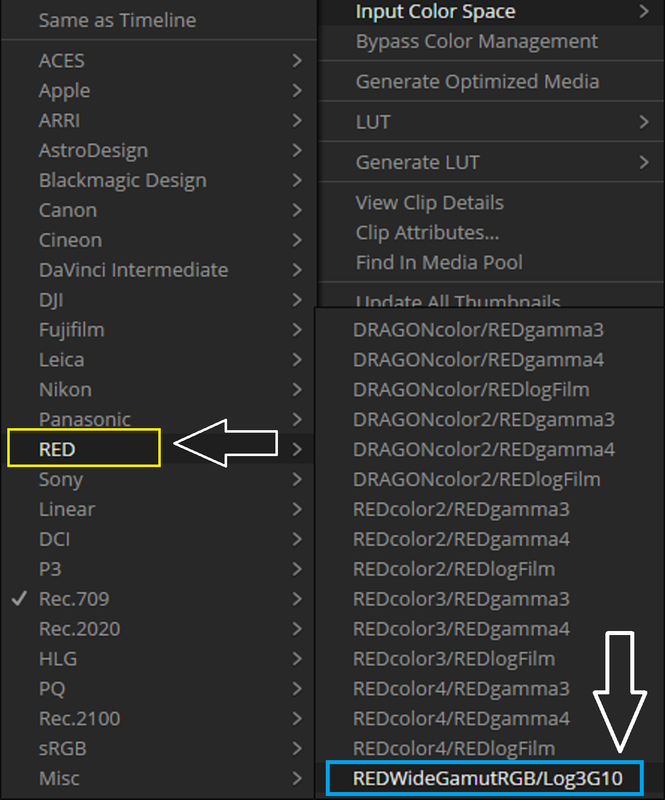Open the Panasonic submenu
This screenshot has width=665, height=800.
point(158,419)
